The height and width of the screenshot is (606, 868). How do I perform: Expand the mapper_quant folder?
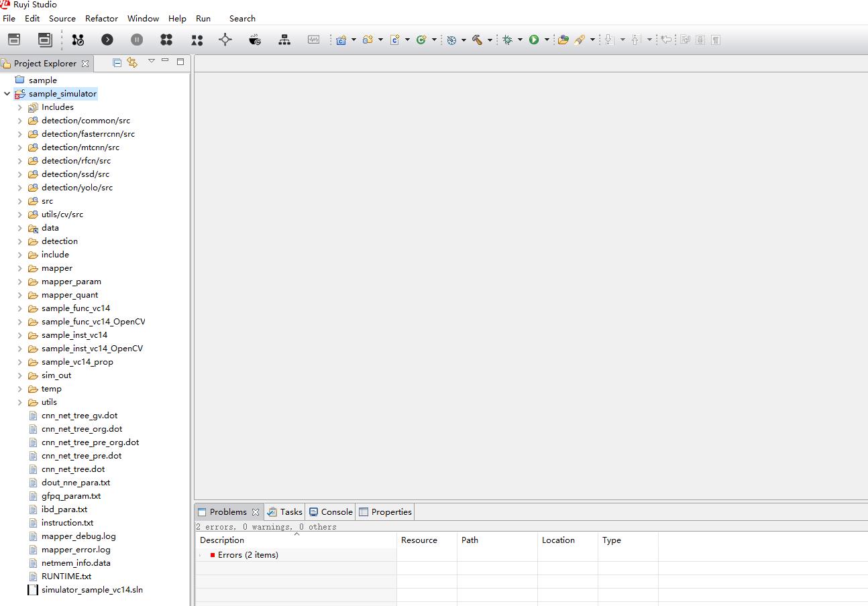[x=20, y=295]
